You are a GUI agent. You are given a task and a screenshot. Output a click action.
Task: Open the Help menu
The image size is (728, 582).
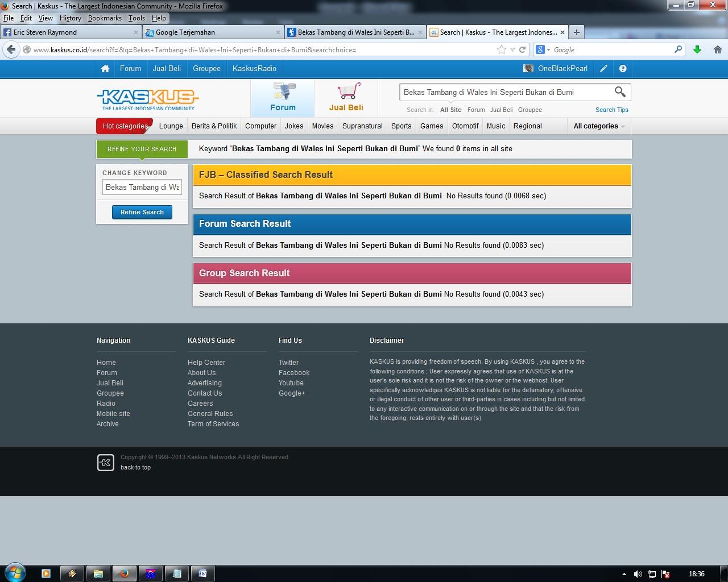pos(159,18)
